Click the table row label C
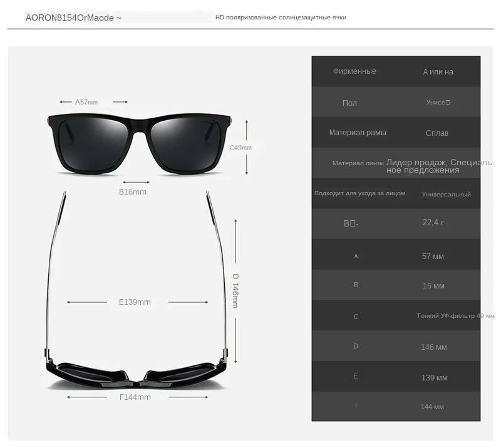The image size is (501, 448). click(356, 317)
